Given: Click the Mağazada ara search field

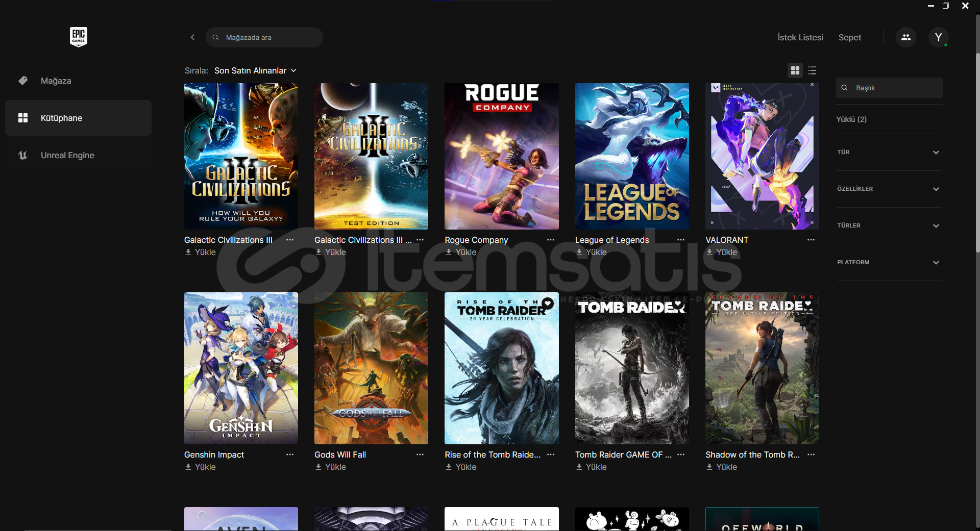Looking at the screenshot, I should click(264, 37).
